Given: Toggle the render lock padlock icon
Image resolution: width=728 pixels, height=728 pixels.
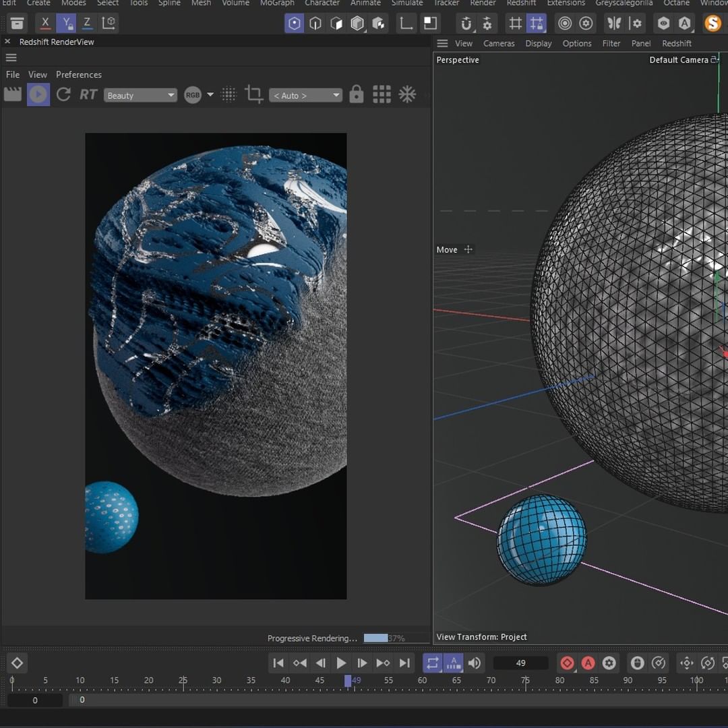Looking at the screenshot, I should [x=356, y=95].
